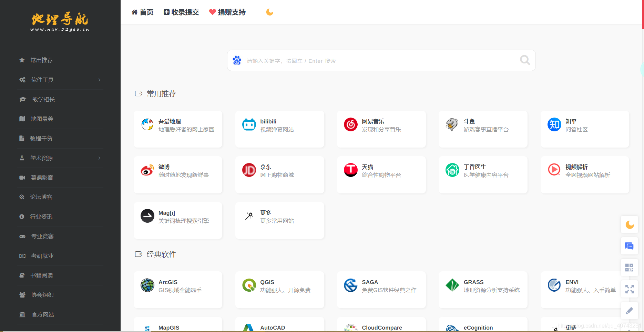Click the floating pencil edit button
The width and height of the screenshot is (644, 332).
click(630, 310)
